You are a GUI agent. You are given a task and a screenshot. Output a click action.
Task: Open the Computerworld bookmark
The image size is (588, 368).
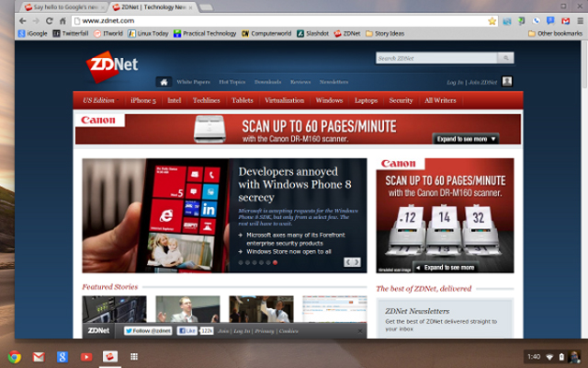tap(266, 33)
